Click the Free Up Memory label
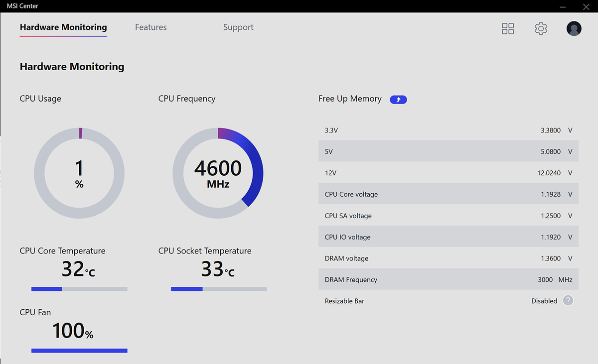Image resolution: width=598 pixels, height=364 pixels. (350, 99)
